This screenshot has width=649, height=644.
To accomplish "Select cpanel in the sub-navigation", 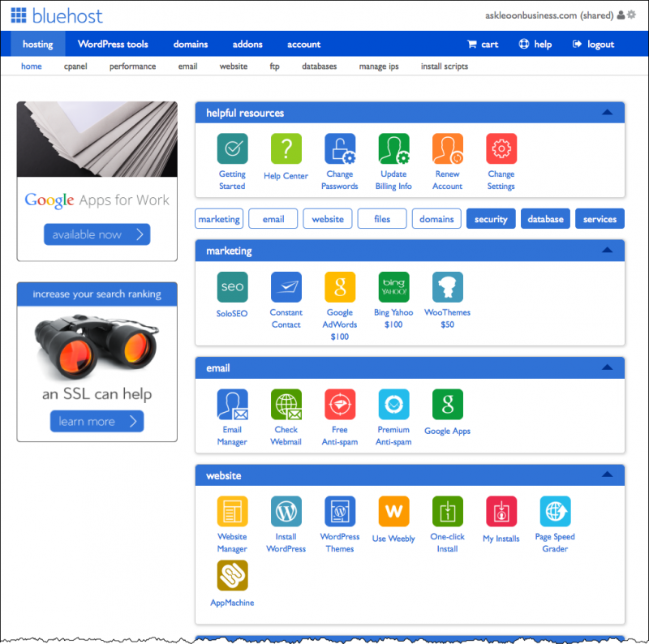I will click(75, 67).
